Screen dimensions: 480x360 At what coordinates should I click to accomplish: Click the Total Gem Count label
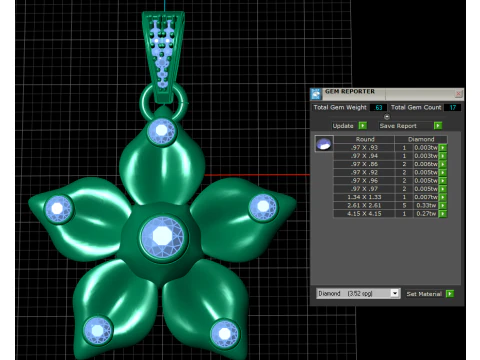(x=416, y=107)
